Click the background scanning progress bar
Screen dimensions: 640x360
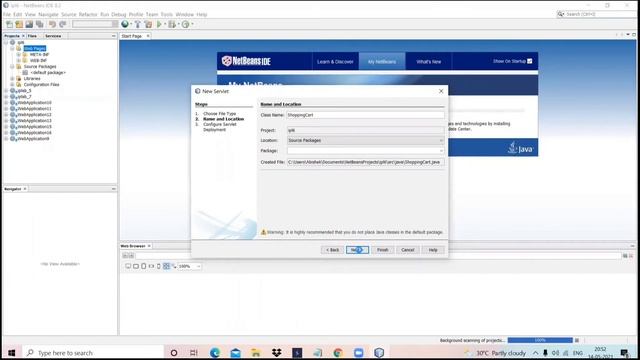(x=540, y=340)
